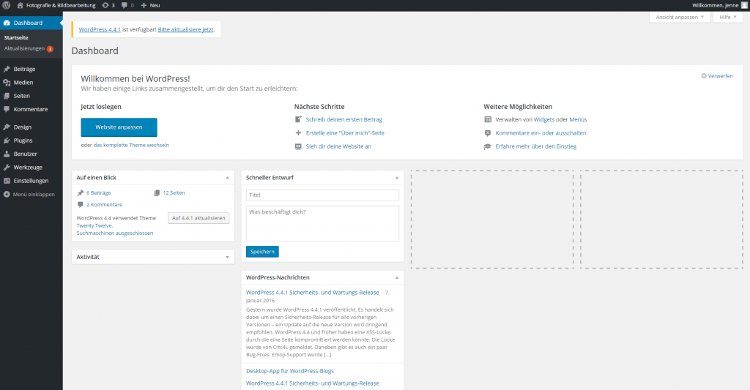Click the Kommentare bubble icon in sidebar

pyautogui.click(x=7, y=109)
